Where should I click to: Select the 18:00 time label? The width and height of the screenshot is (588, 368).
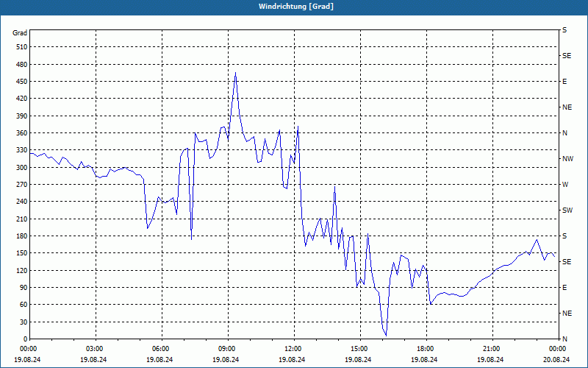pos(425,348)
